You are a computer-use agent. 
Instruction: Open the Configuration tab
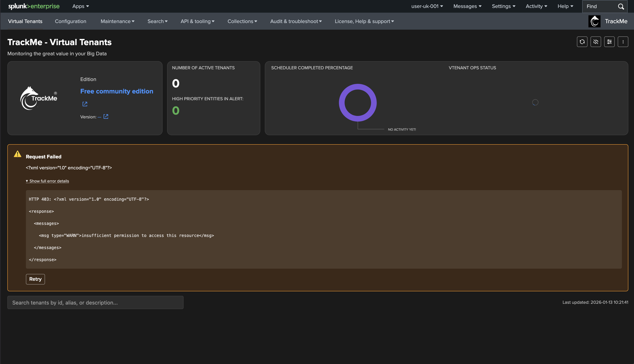(x=71, y=21)
